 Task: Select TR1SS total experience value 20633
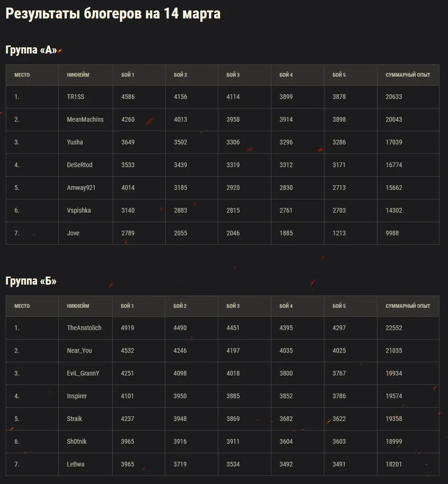pos(394,97)
